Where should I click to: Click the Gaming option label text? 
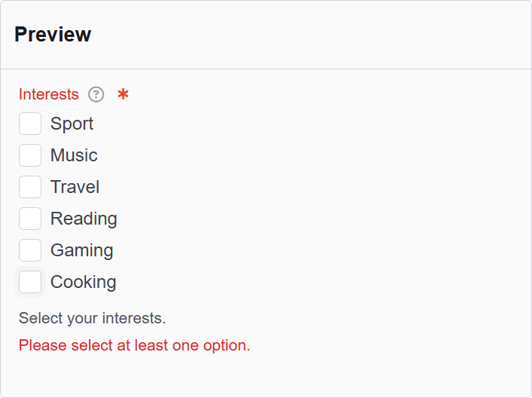pos(81,250)
